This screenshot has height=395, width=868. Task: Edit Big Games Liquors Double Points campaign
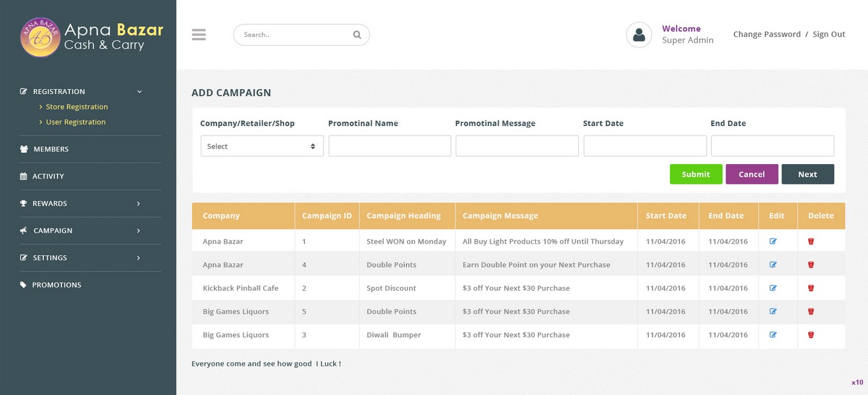click(773, 312)
